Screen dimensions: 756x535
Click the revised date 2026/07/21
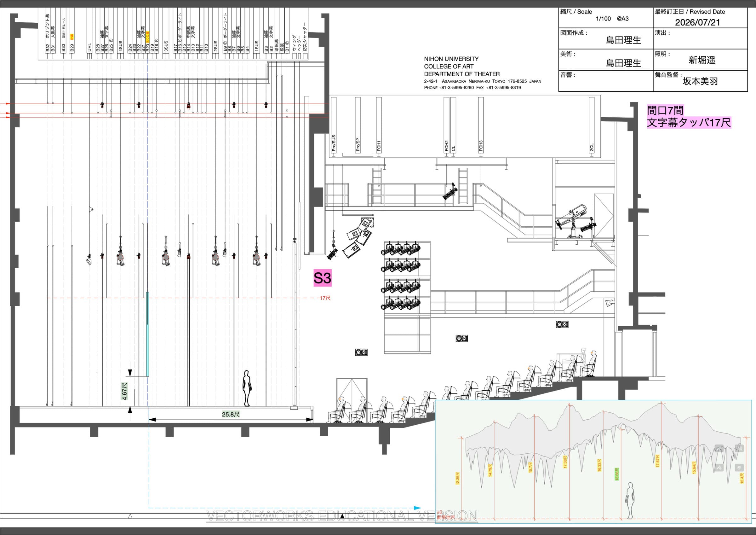pos(697,22)
